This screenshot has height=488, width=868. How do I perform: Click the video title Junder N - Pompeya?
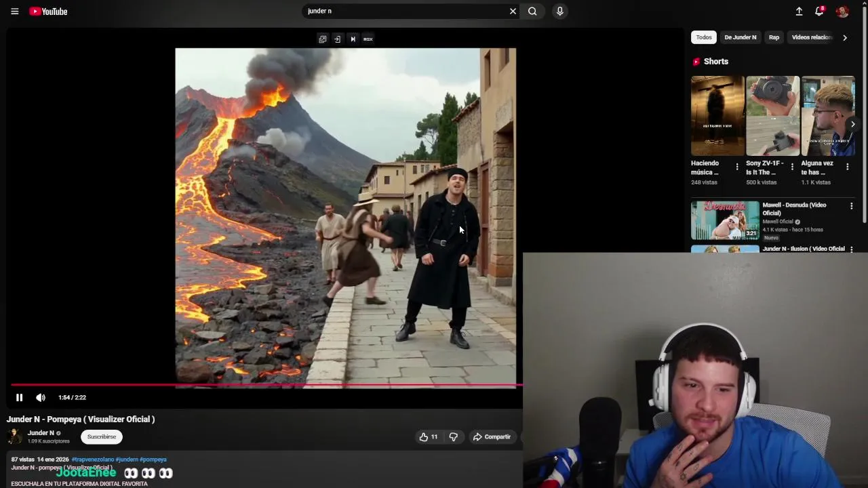[x=81, y=420]
